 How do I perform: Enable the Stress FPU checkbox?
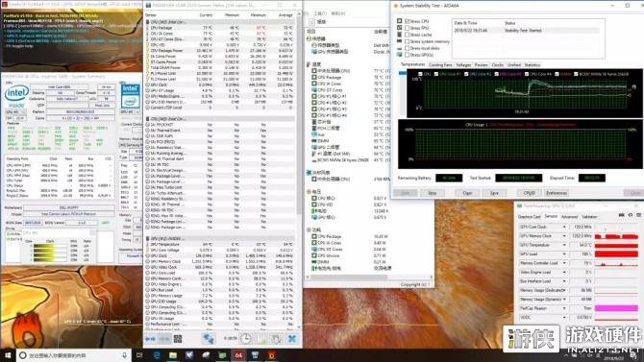[407, 28]
